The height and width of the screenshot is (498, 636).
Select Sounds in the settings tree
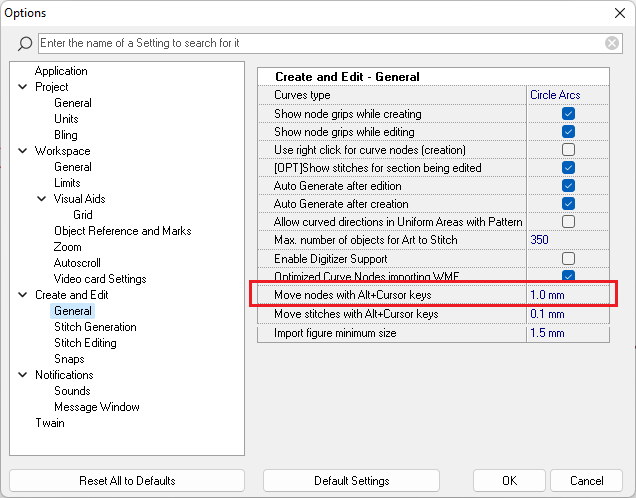coord(72,391)
